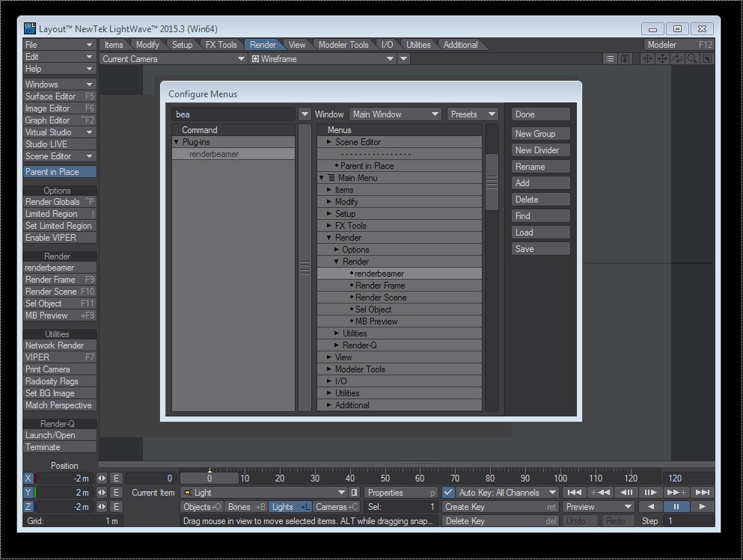The image size is (743, 560).
Task: Jump to first frame with playback control
Action: pyautogui.click(x=574, y=492)
